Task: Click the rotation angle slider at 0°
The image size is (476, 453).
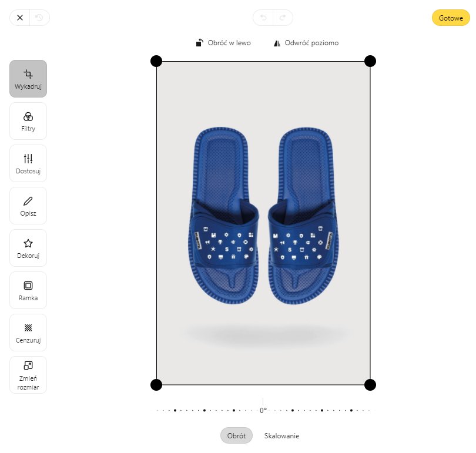Action: tap(263, 410)
